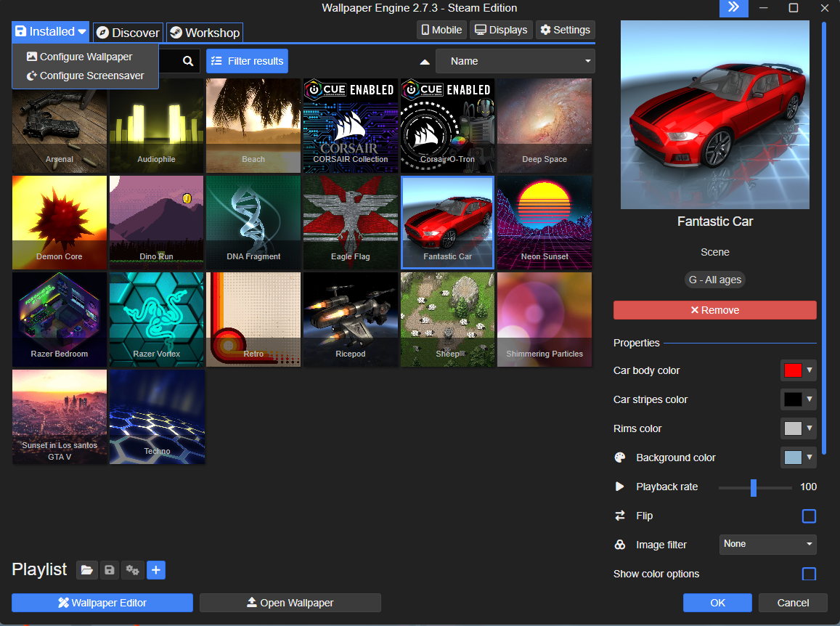Click the Playback rate slider handle

click(x=754, y=487)
